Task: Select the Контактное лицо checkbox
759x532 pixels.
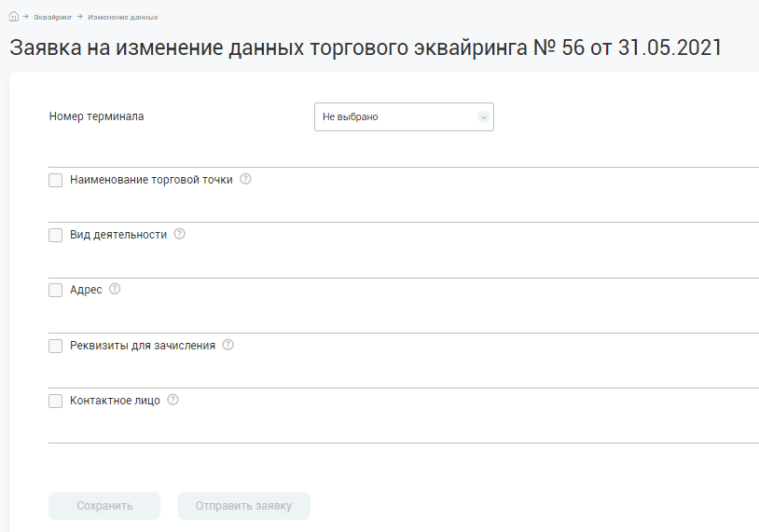Action: click(55, 401)
